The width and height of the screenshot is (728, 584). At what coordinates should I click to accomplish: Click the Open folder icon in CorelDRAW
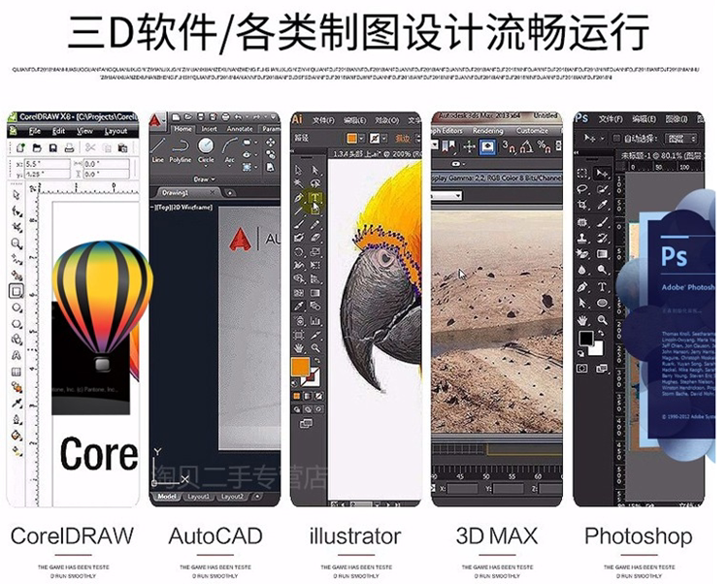(x=37, y=148)
